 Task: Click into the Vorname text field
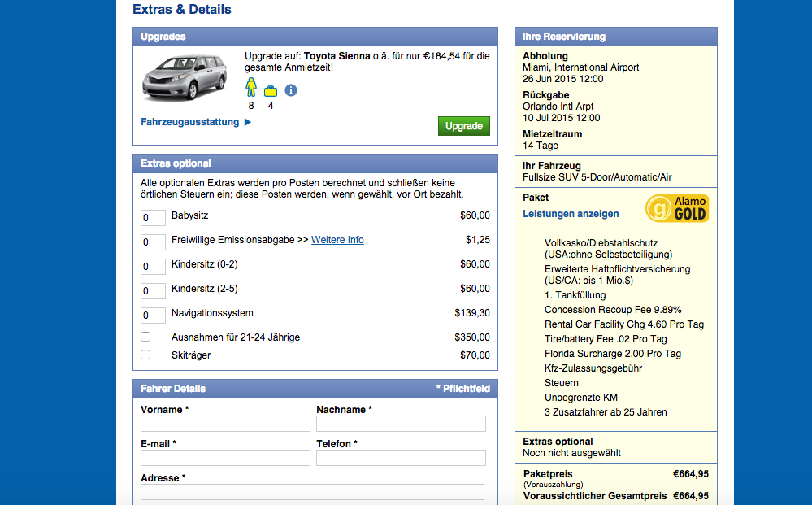click(x=225, y=424)
